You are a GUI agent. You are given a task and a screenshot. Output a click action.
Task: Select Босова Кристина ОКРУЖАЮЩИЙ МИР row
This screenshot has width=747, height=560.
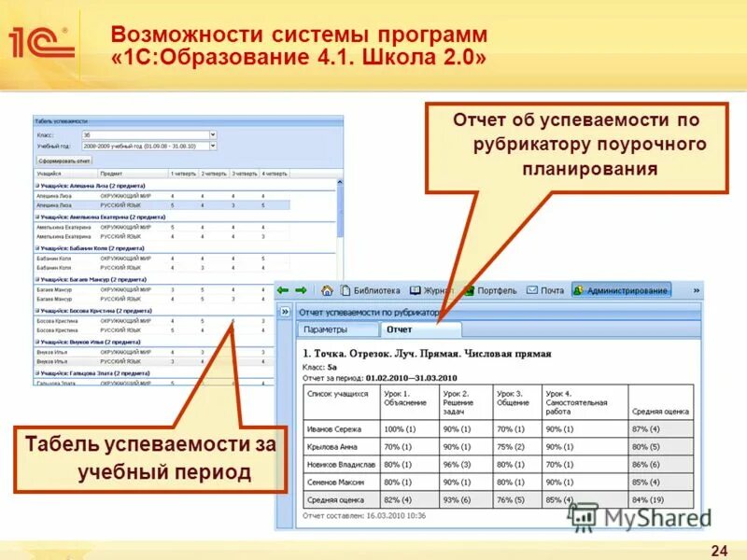(155, 321)
